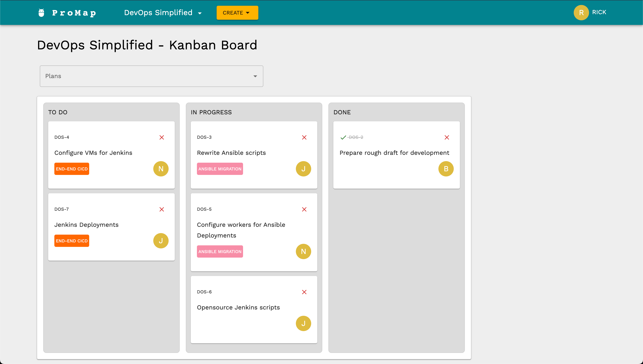Click ANSIBLE MIGRATION tag on DOS-3 card
This screenshot has width=643, height=364.
point(220,169)
